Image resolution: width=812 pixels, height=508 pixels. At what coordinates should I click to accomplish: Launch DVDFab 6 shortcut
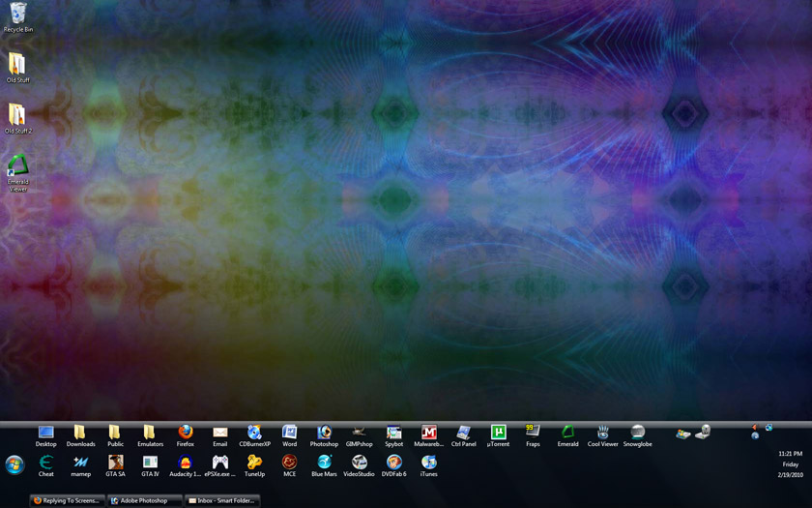coord(394,466)
